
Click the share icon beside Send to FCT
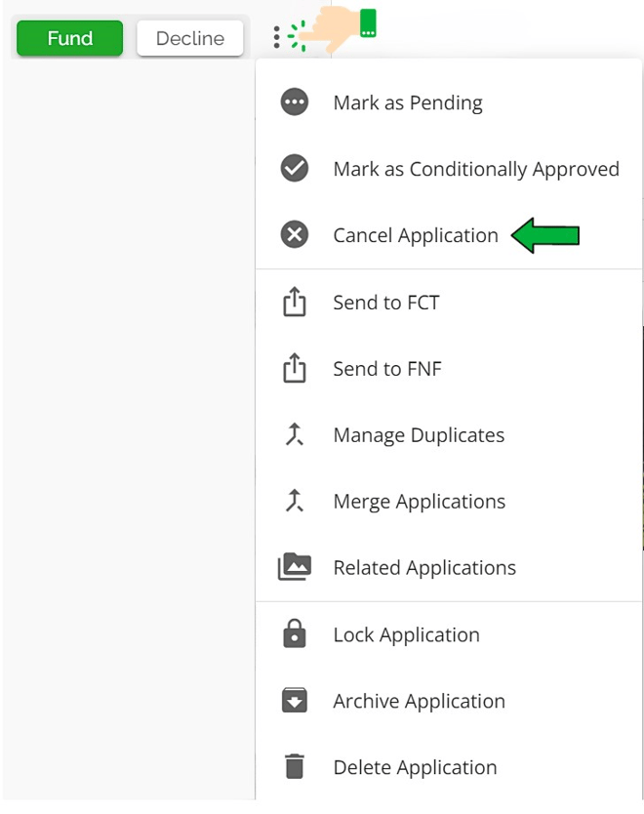(x=295, y=301)
